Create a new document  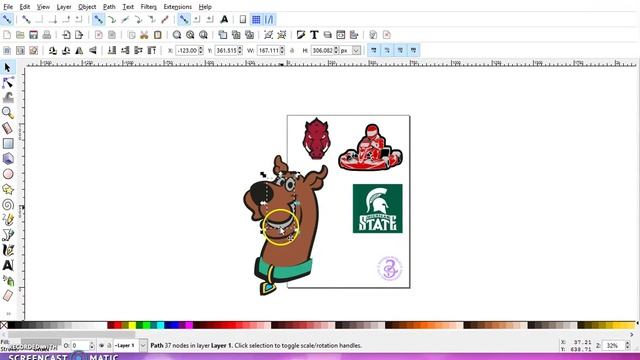7,35
